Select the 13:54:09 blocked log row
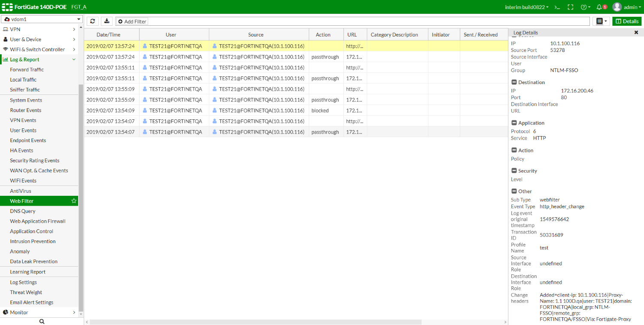644x325 pixels. (x=296, y=110)
